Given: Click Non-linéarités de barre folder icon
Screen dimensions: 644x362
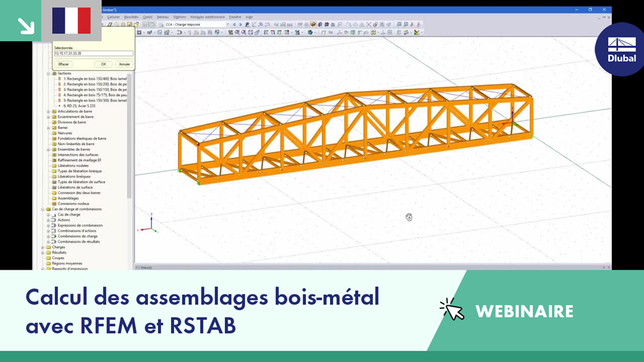Looking at the screenshot, I should point(54,144).
